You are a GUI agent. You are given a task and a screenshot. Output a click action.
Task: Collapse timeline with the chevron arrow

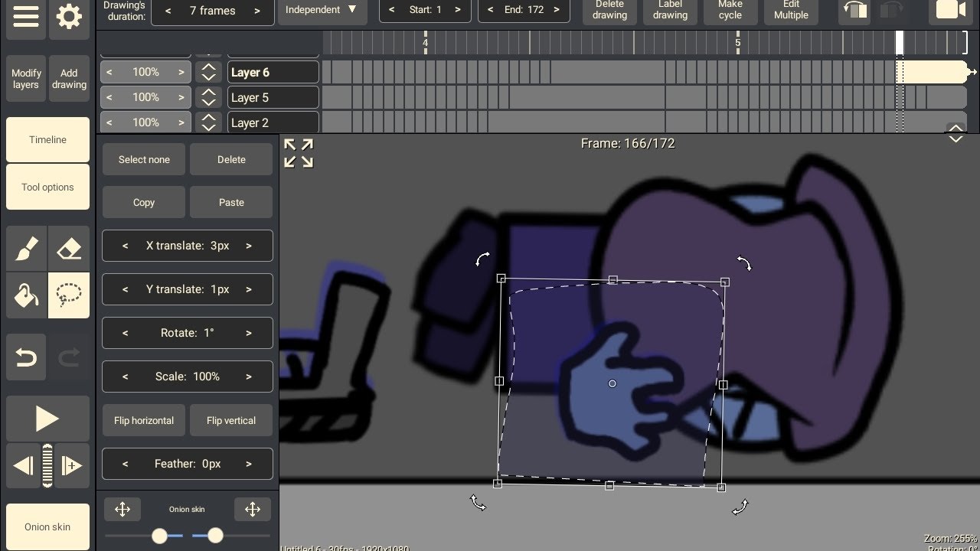955,134
